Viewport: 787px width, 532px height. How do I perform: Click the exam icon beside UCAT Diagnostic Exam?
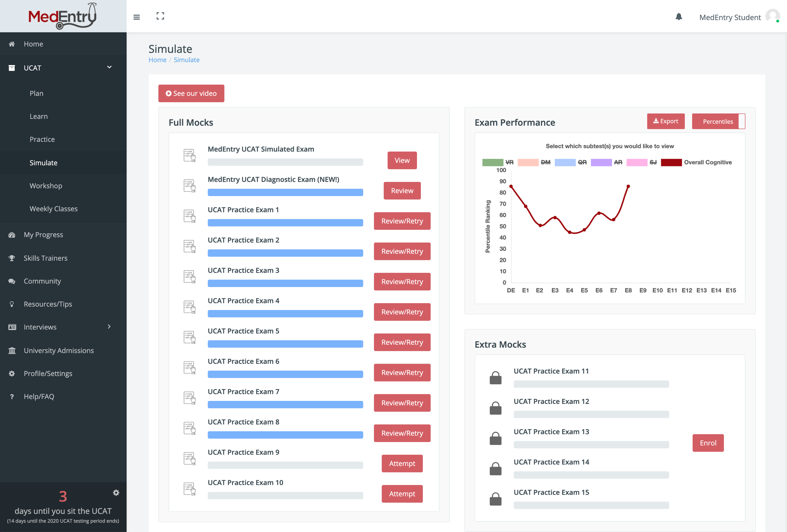[x=189, y=186]
